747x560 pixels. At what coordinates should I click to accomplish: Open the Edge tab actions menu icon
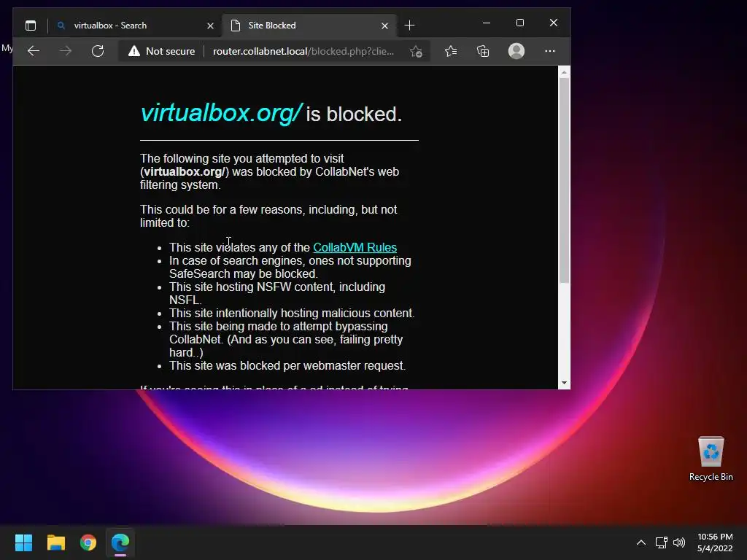click(x=31, y=26)
